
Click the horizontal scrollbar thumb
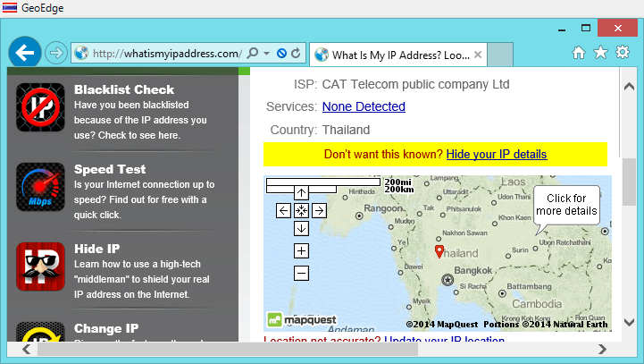click(228, 349)
